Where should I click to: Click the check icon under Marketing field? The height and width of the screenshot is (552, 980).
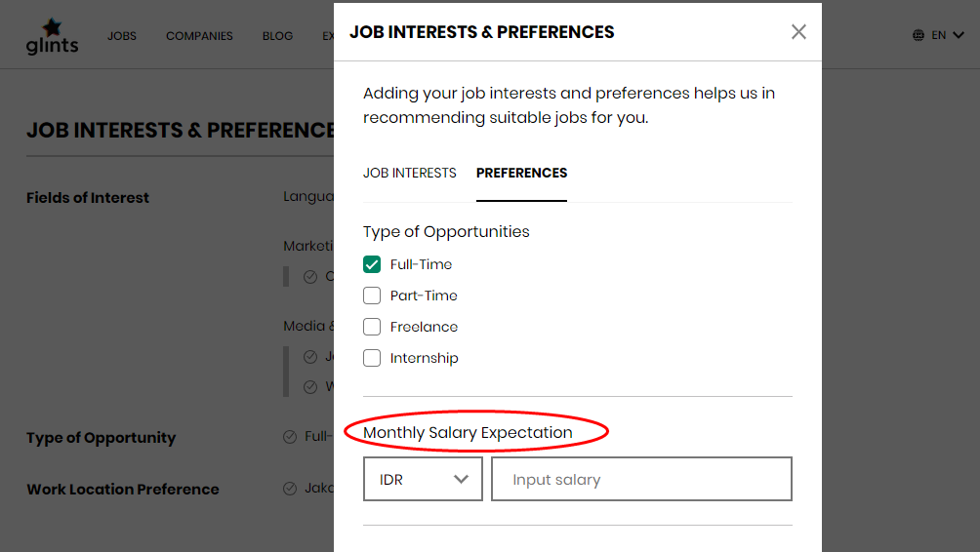click(310, 277)
